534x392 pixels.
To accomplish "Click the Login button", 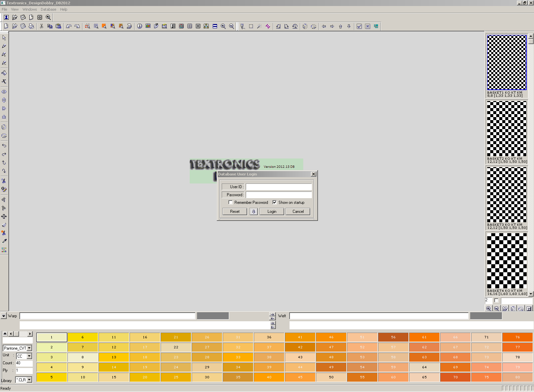I will (x=272, y=212).
